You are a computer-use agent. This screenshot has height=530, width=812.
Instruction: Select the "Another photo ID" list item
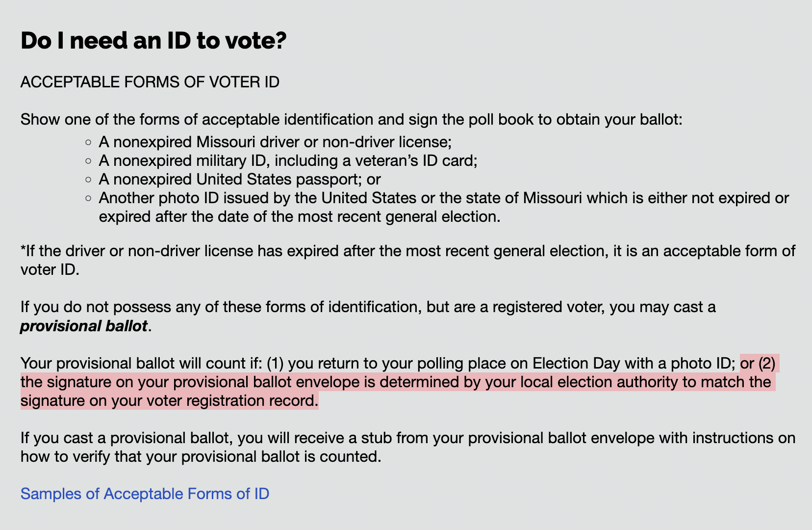click(443, 198)
